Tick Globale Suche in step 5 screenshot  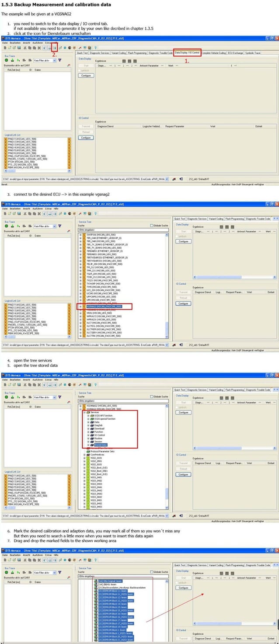point(151,397)
